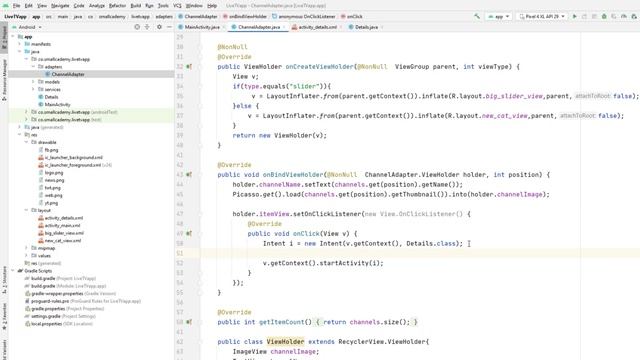The height and width of the screenshot is (360, 640).
Task: Open the Project side tool tab
Action: pos(4,37)
